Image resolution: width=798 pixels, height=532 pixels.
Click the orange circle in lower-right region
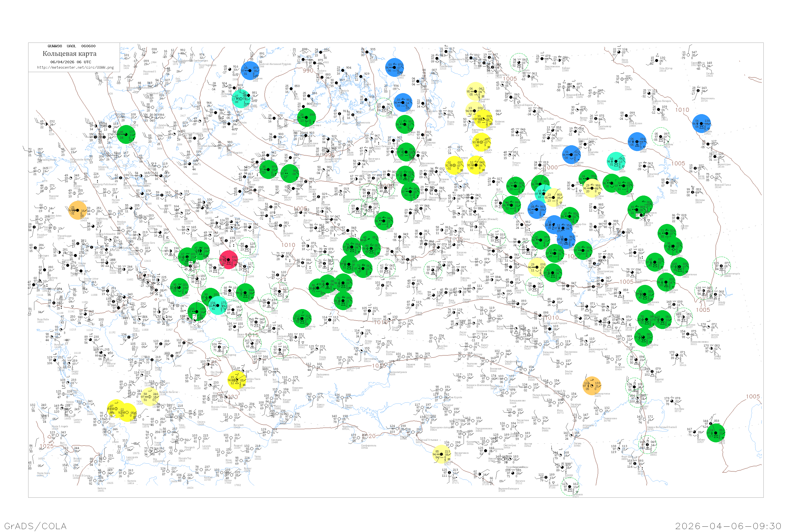592,386
